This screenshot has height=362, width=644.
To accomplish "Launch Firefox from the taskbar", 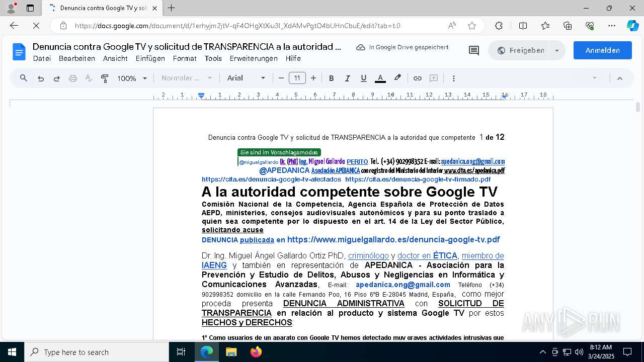I will click(x=256, y=352).
